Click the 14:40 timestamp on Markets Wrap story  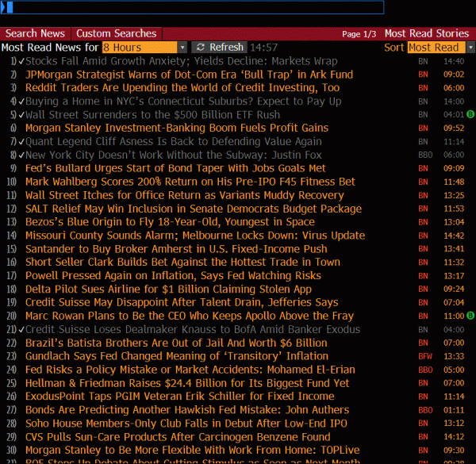pyautogui.click(x=454, y=61)
